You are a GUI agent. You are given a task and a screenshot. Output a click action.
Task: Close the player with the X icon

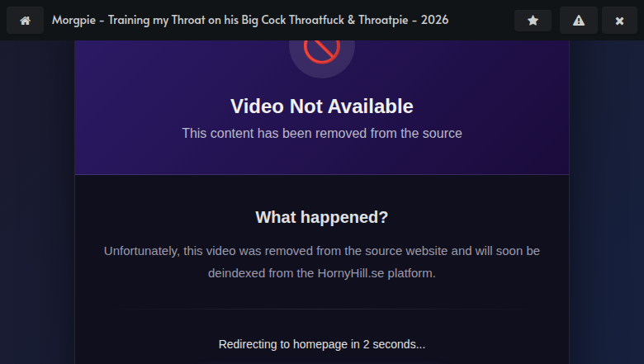(619, 20)
